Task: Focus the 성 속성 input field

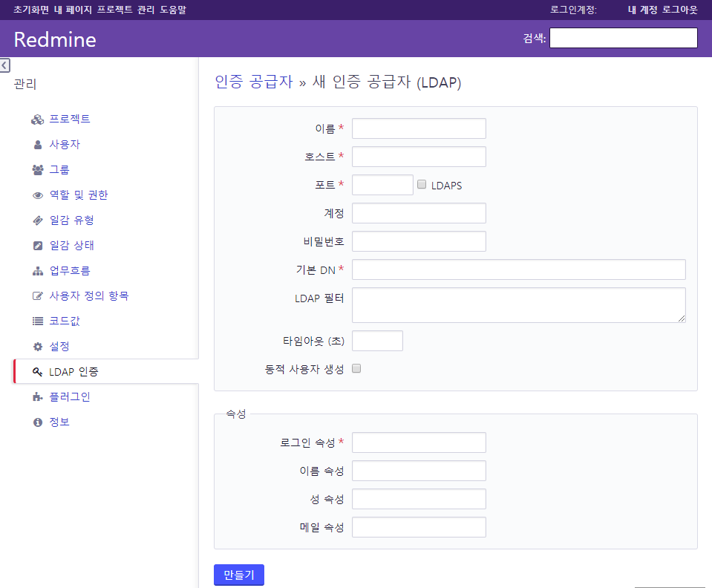Action: pos(419,499)
